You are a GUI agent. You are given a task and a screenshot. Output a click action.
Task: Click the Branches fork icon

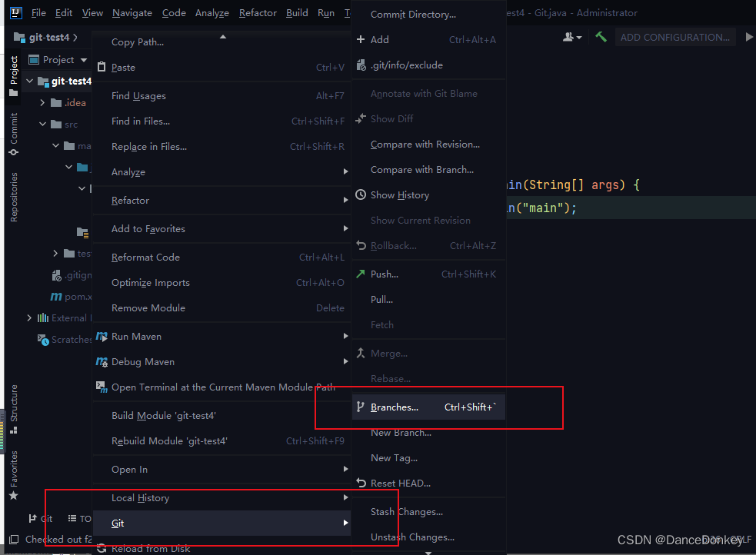pos(360,407)
